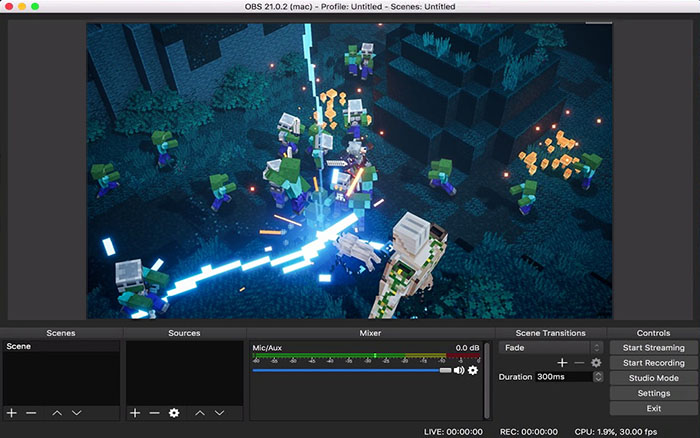Click the Duration stepper arrows

point(598,377)
